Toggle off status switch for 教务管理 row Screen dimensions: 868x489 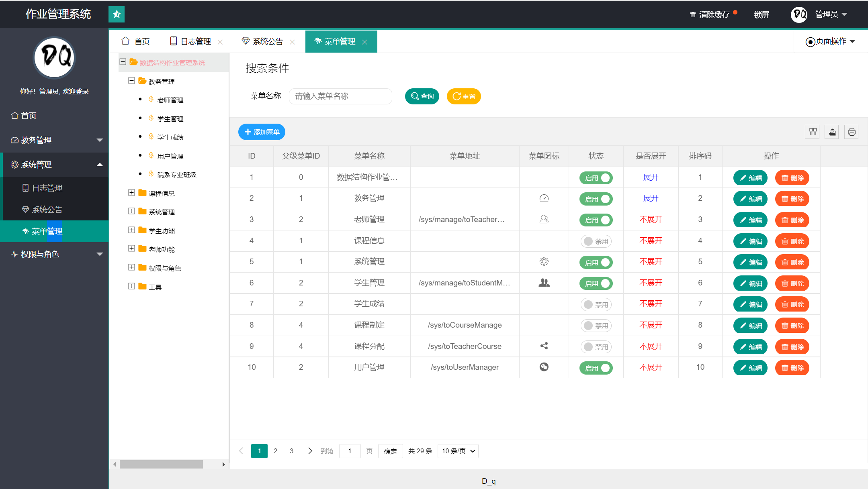coord(596,199)
